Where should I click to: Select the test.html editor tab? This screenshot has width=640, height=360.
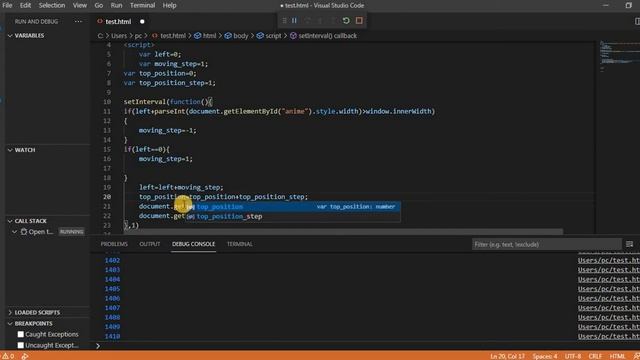tap(118, 21)
